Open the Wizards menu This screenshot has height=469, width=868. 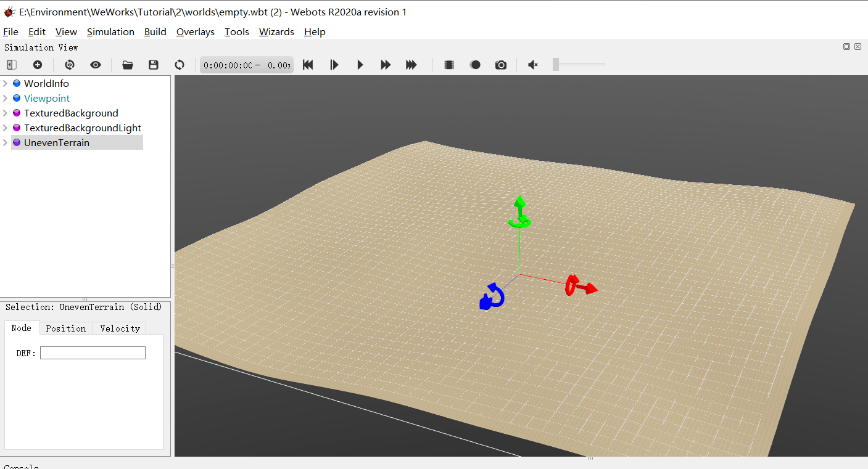click(276, 31)
